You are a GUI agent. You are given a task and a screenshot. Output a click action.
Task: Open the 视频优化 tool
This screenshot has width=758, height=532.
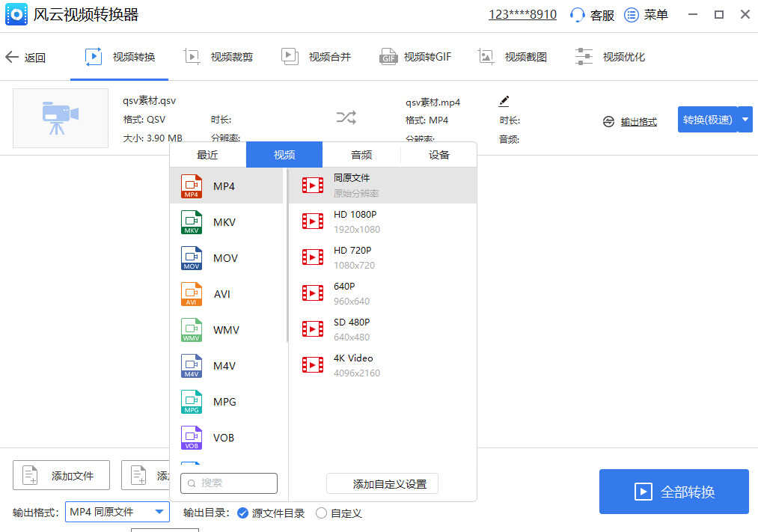[x=610, y=57]
